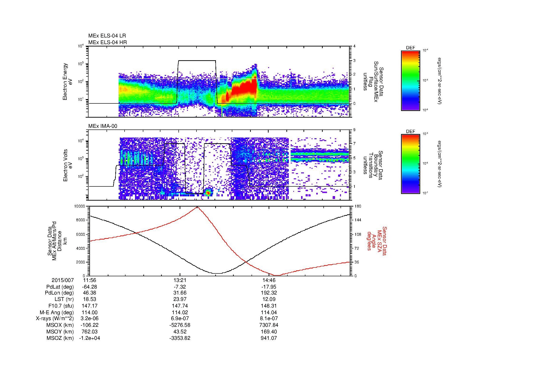The width and height of the screenshot is (555, 392).
Task: Click the top DEF color bar
Action: click(410, 80)
